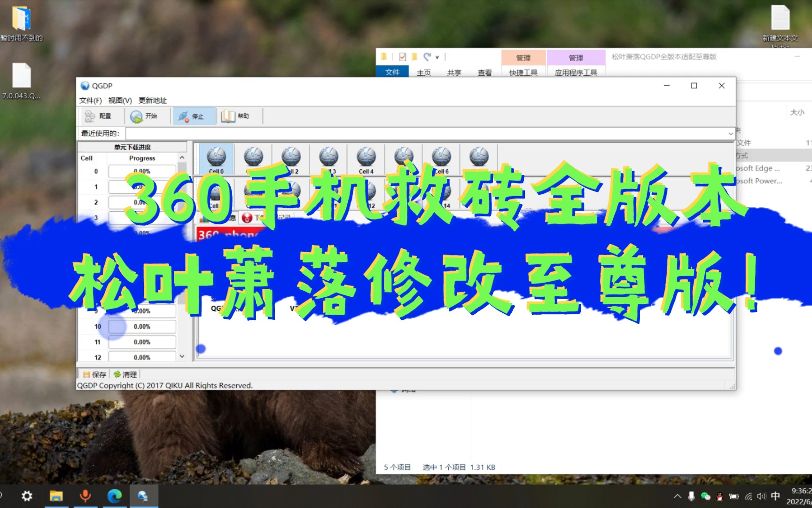Image resolution: width=812 pixels, height=508 pixels.
Task: Open the microphone app in taskbar
Action: click(x=85, y=496)
